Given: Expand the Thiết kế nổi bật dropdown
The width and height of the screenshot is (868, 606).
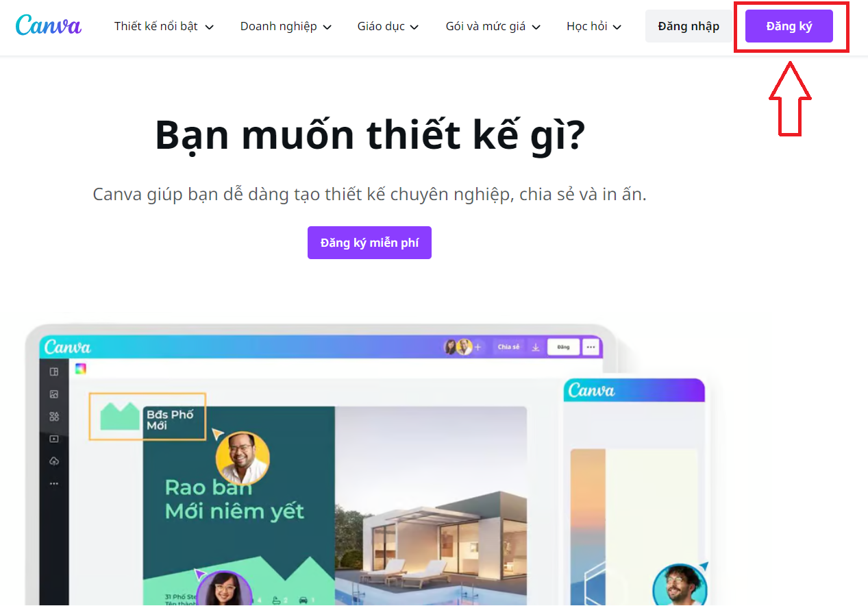Looking at the screenshot, I should click(164, 26).
